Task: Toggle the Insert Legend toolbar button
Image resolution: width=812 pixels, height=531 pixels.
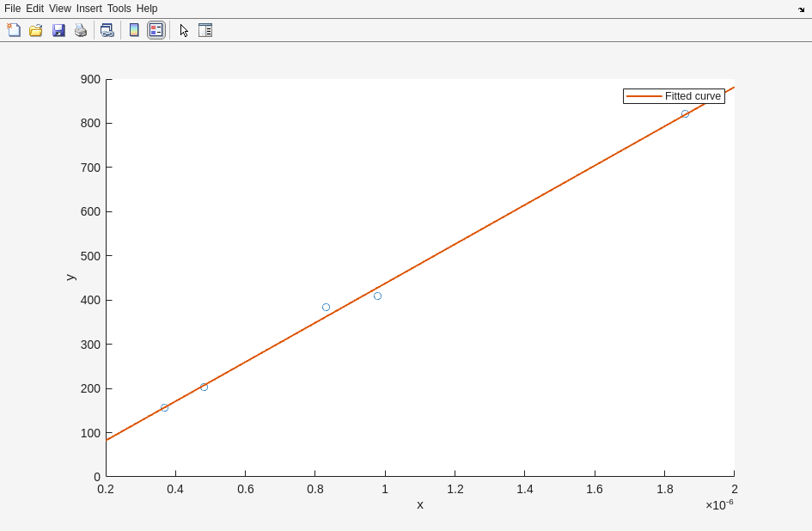Action: tap(156, 30)
